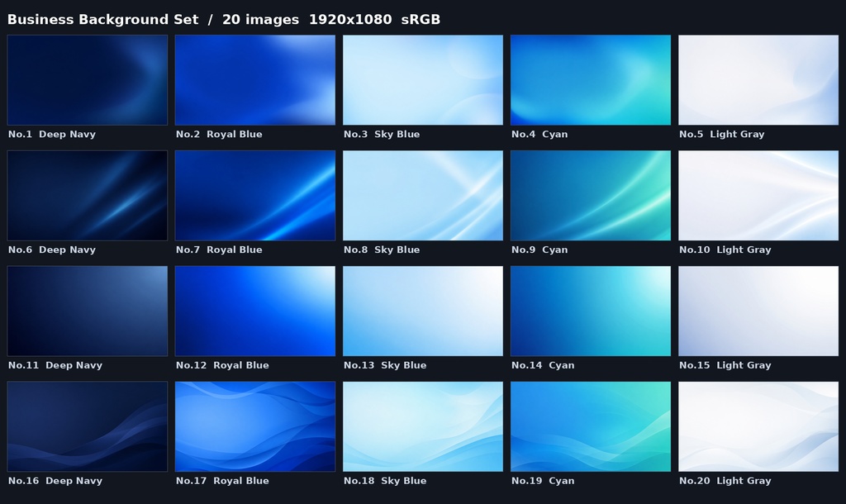
Task: Select the No.16 Deep Navy wave image
Action: (x=88, y=426)
